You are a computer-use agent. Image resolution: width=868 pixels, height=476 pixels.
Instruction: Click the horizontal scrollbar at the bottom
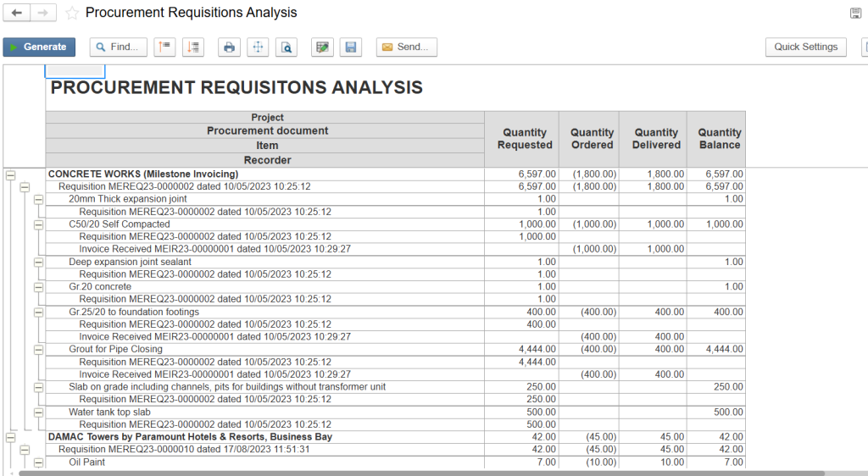click(x=424, y=473)
